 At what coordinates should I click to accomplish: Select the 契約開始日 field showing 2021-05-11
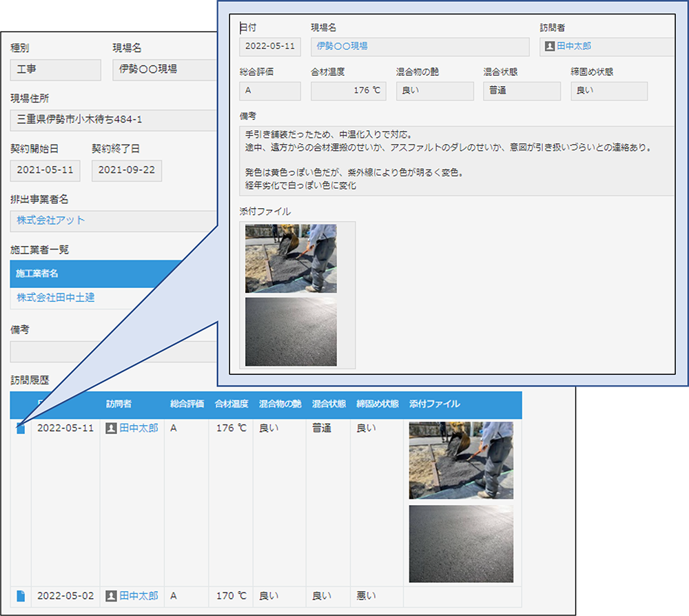(44, 170)
